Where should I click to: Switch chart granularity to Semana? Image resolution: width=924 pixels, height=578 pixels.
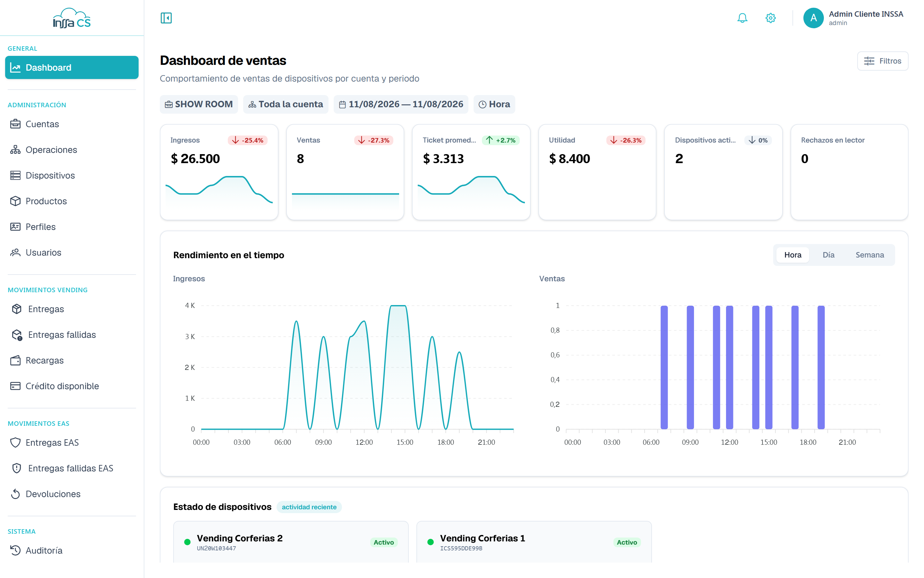pos(870,255)
